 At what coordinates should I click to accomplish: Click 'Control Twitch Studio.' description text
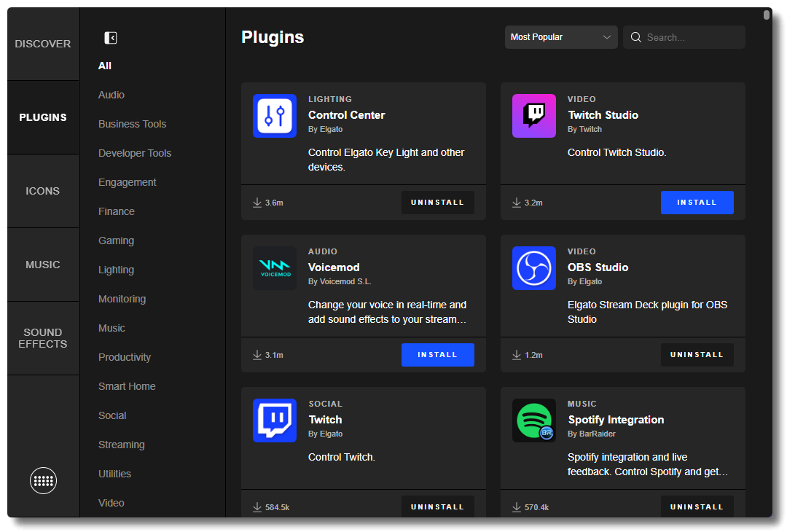pos(617,152)
